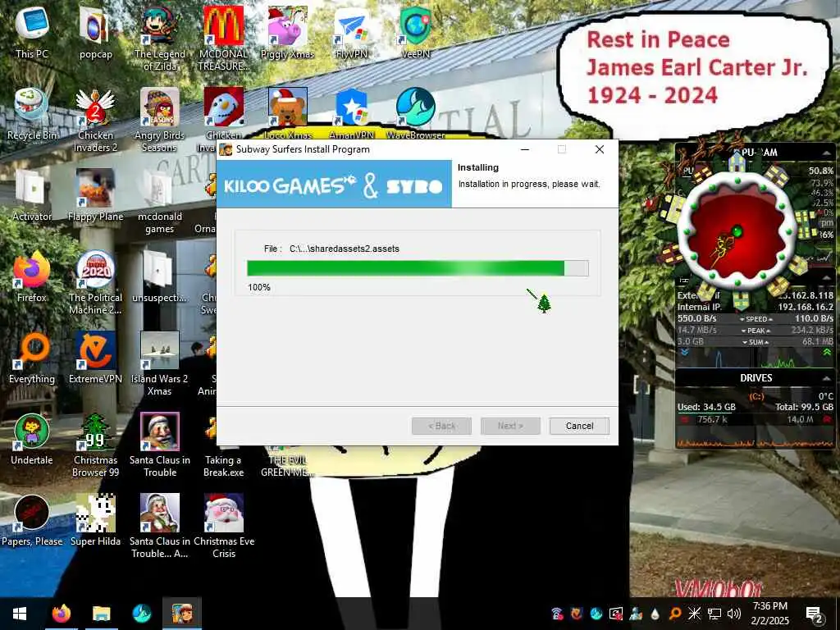
Task: Click the SPEED row in network widget
Action: (x=756, y=319)
